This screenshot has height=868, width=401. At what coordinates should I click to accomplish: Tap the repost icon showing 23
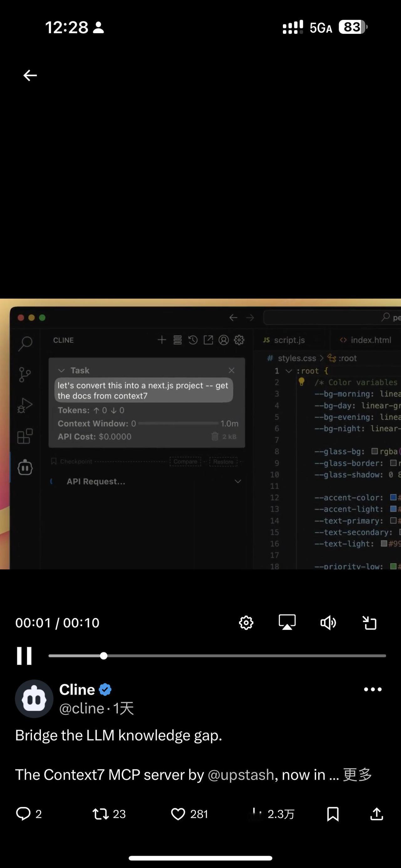tap(101, 814)
